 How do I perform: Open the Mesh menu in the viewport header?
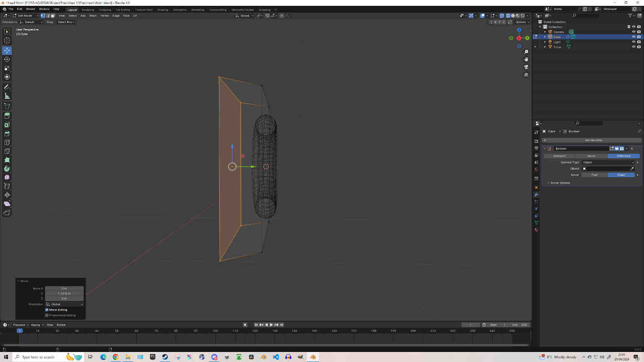point(93,16)
